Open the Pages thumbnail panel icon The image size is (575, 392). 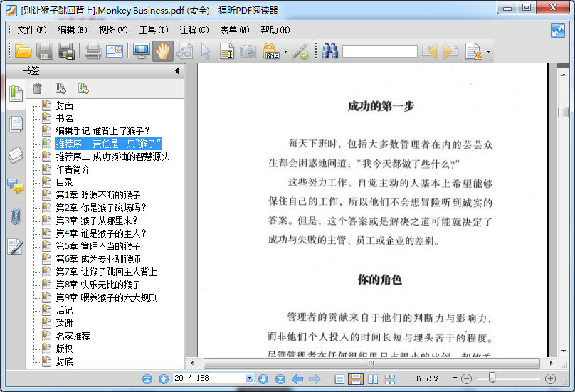click(x=16, y=124)
